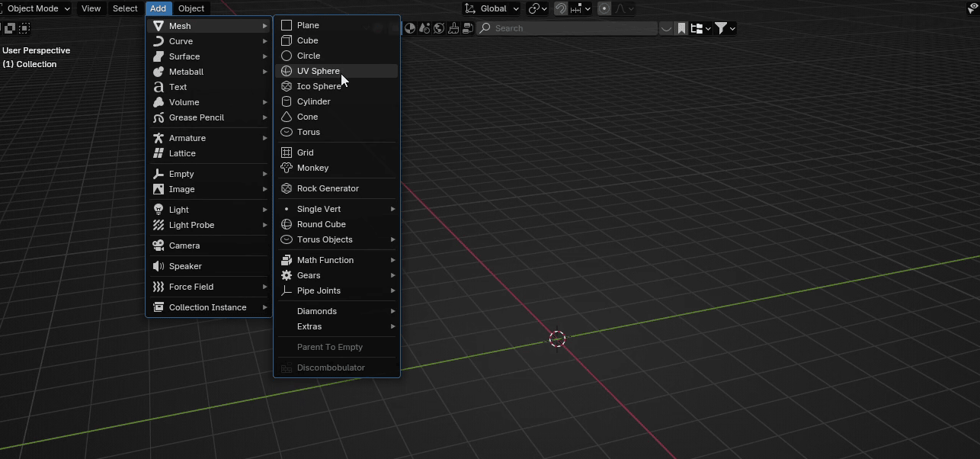
Task: Open the Object menu in the header
Action: point(191,8)
